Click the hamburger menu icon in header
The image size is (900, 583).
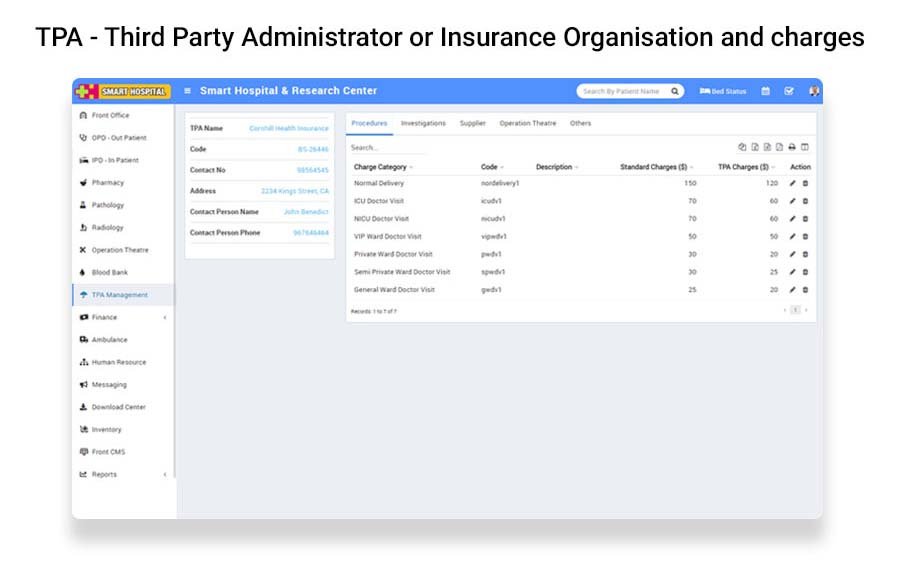[x=188, y=91]
